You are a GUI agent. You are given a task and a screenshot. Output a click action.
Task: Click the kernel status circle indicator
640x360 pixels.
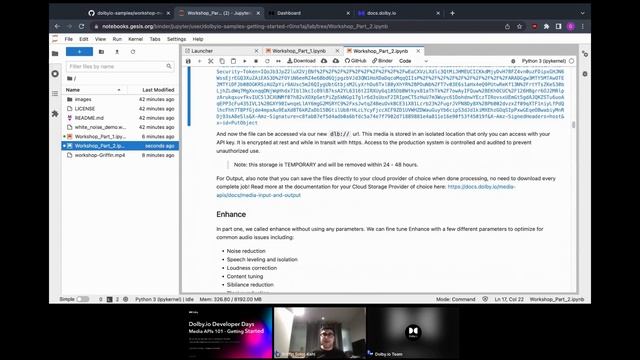[x=571, y=61]
